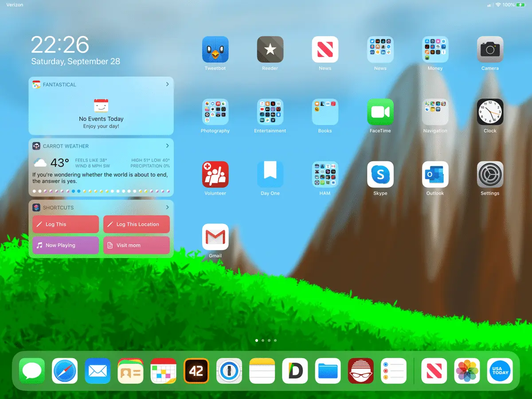Expand the Fantastical widget chevron
Screen dimensions: 532x399
[x=167, y=84]
